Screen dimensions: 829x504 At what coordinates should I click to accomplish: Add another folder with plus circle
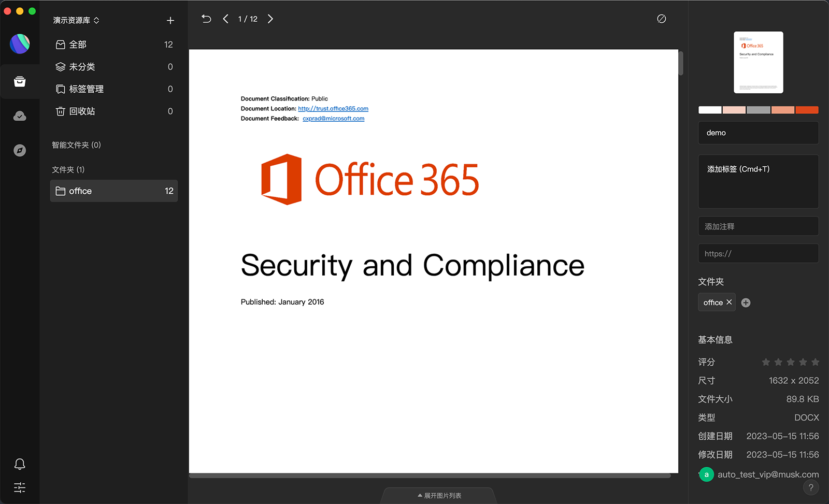tap(746, 303)
